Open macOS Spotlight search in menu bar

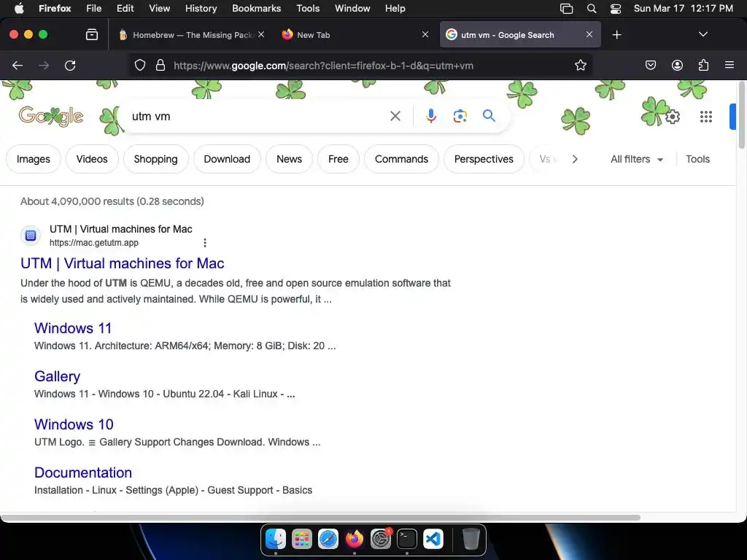(591, 9)
